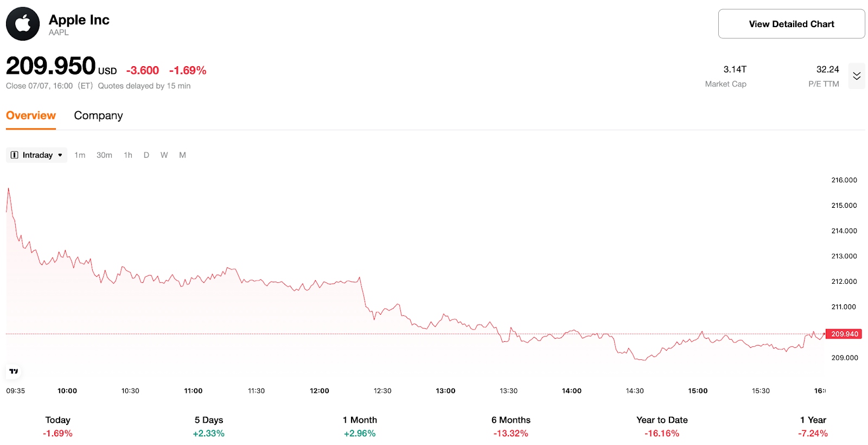Click the Apple company logo icon

click(x=23, y=23)
